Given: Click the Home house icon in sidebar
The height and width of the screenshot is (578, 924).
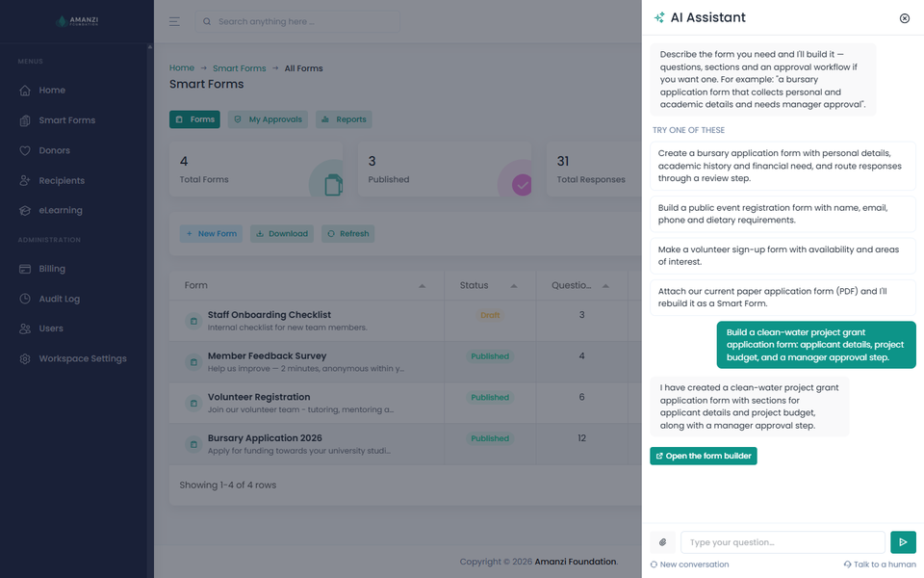Looking at the screenshot, I should [x=25, y=91].
